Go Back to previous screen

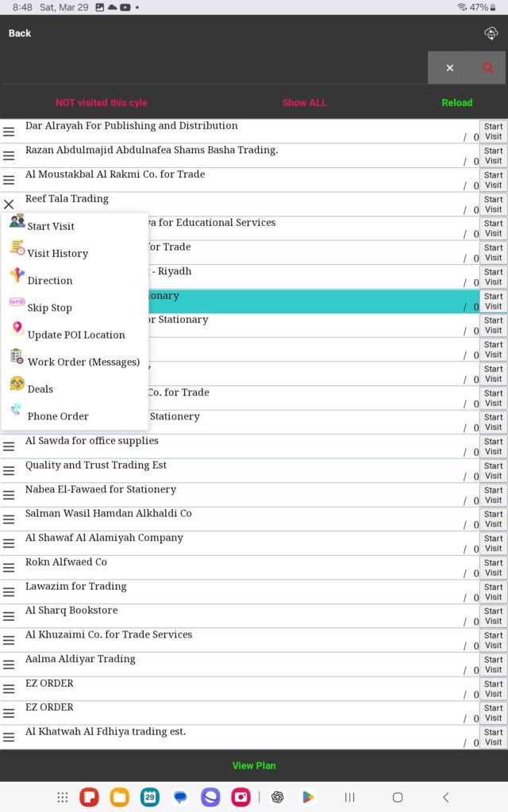click(x=20, y=33)
